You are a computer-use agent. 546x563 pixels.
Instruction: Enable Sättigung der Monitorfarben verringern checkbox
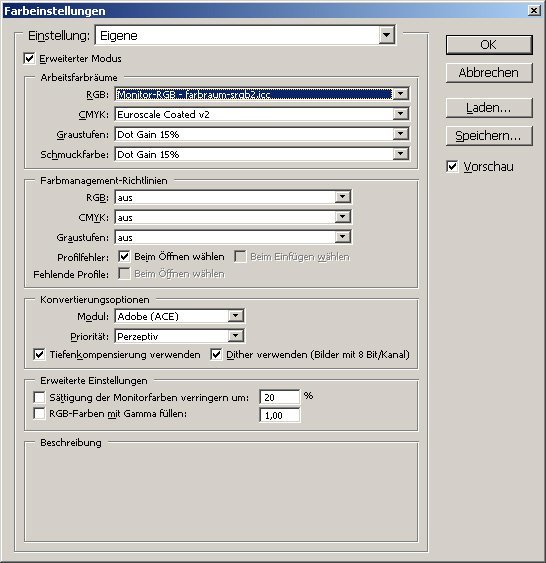[x=39, y=397]
